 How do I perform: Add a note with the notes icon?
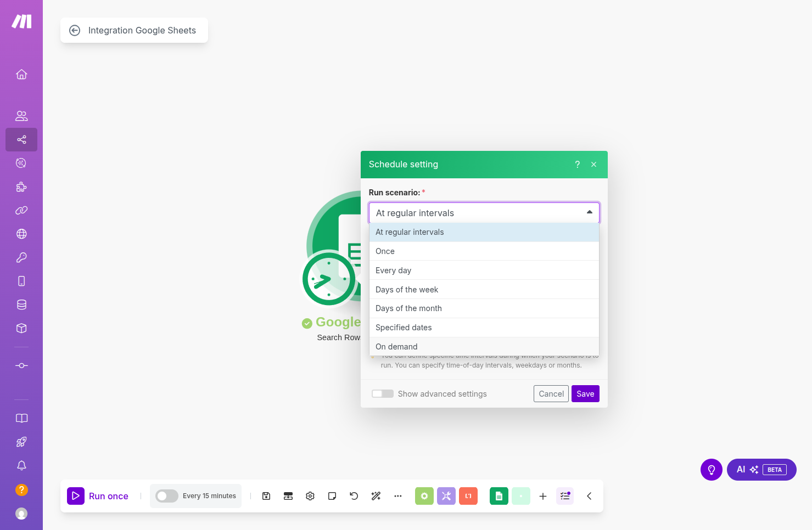click(x=332, y=496)
